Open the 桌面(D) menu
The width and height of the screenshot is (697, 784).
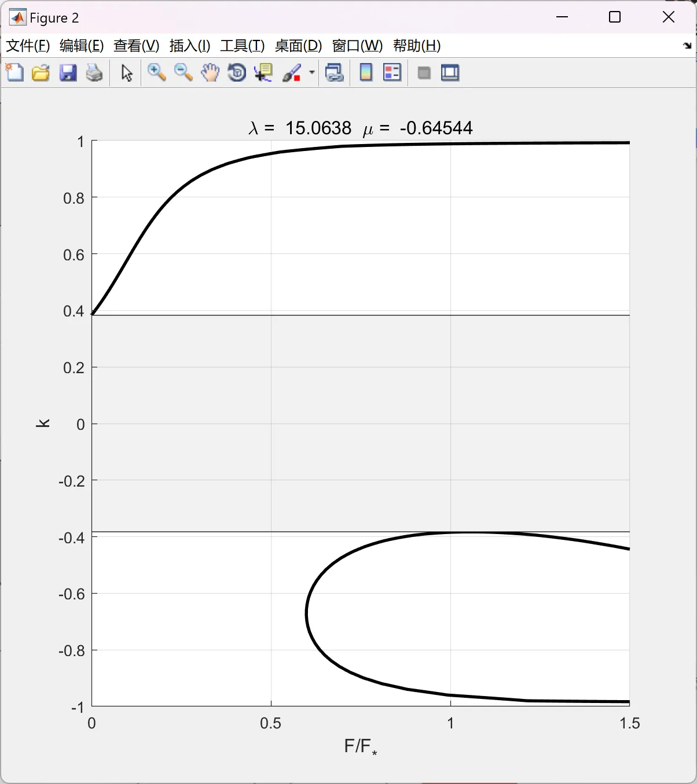298,46
